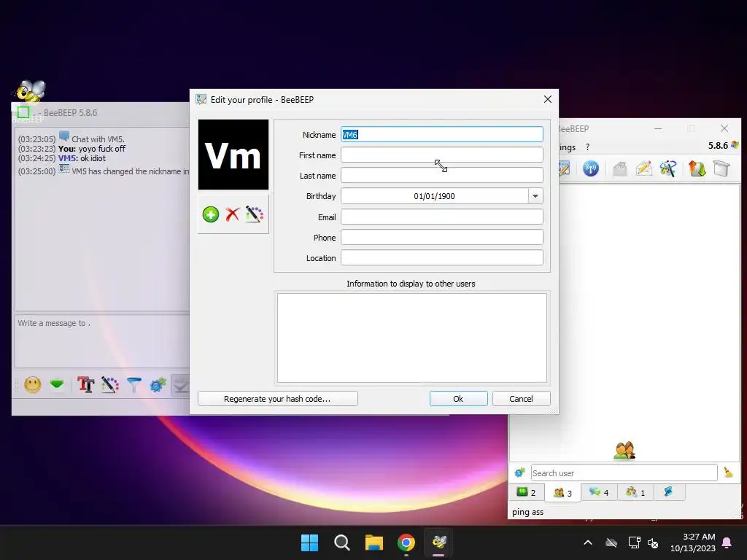
Task: Open the Birthday date dropdown arrow
Action: (535, 195)
